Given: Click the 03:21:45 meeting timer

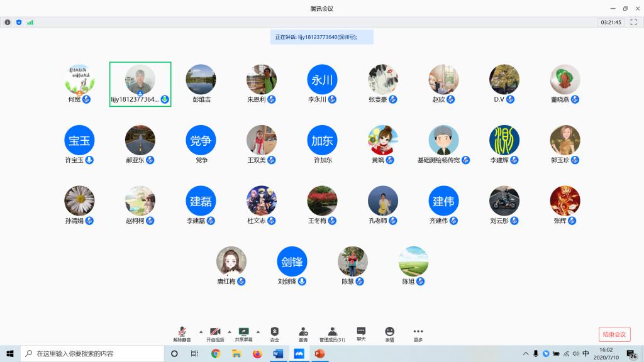Looking at the screenshot, I should pyautogui.click(x=611, y=22).
